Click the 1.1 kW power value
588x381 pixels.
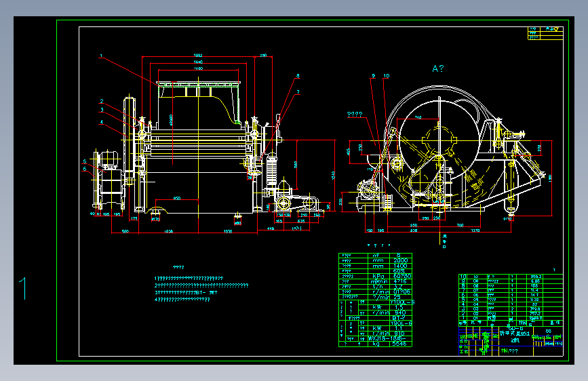(x=398, y=328)
